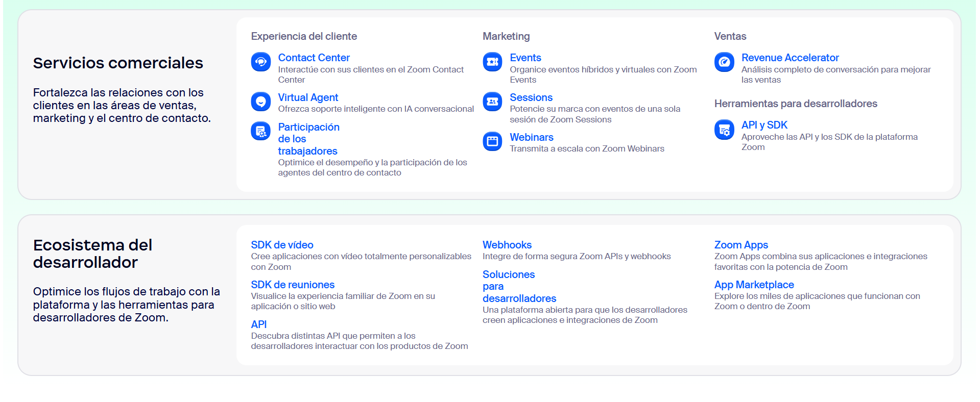This screenshot has width=980, height=402.
Task: Click the Webinars calendar icon
Action: tap(492, 141)
